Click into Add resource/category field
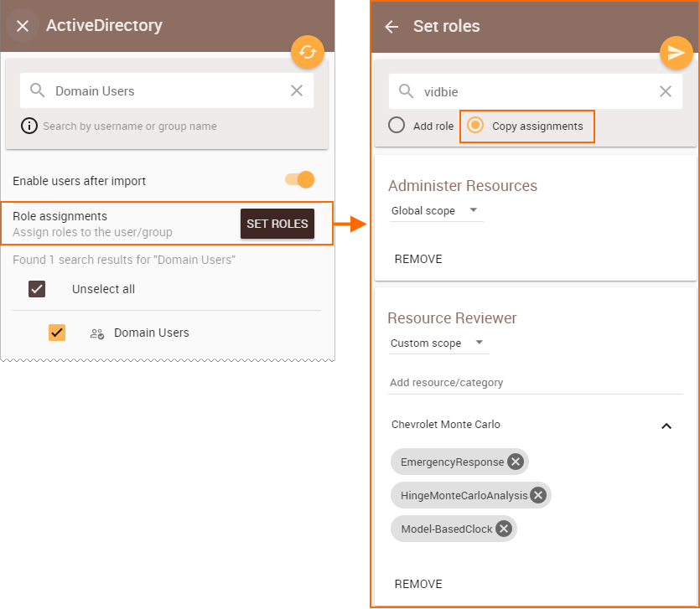 (535, 383)
